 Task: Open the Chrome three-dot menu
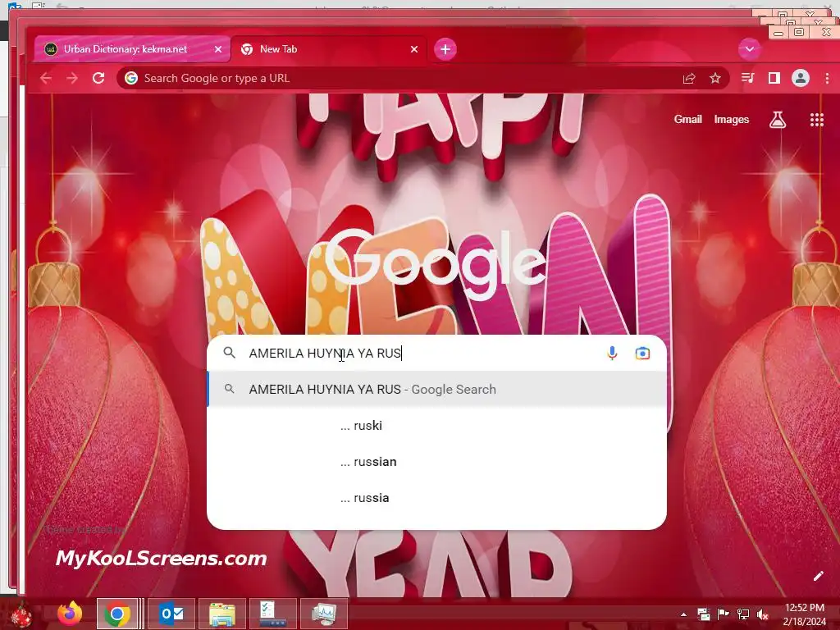click(827, 78)
